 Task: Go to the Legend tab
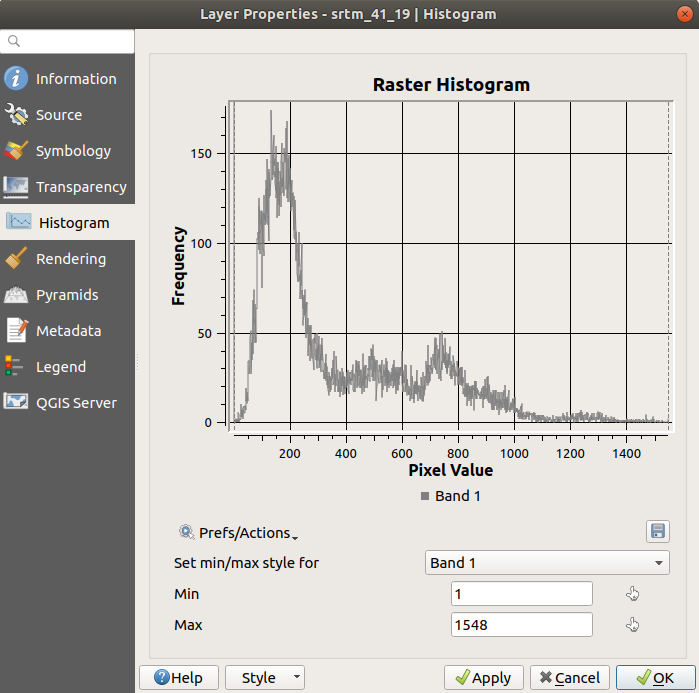tap(60, 367)
